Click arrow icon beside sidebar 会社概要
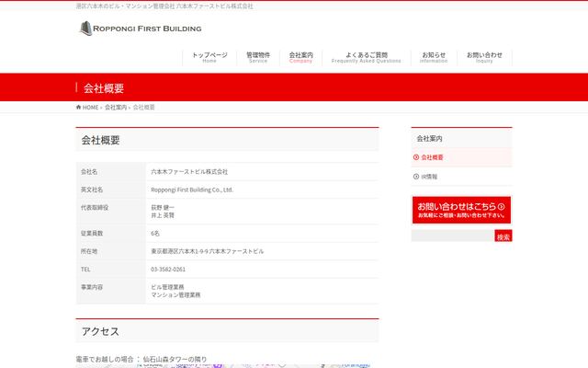 [416, 157]
